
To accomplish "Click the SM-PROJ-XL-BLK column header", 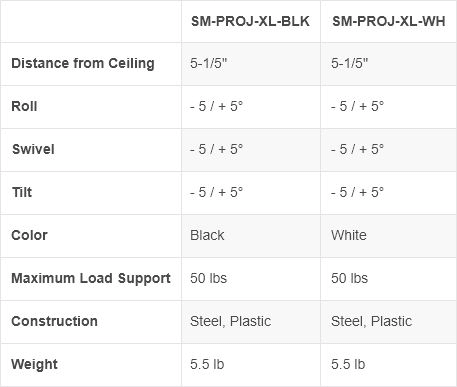I will pyautogui.click(x=250, y=21).
